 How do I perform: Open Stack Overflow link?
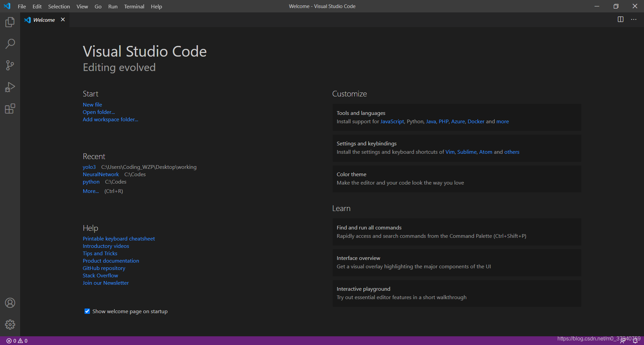(100, 275)
